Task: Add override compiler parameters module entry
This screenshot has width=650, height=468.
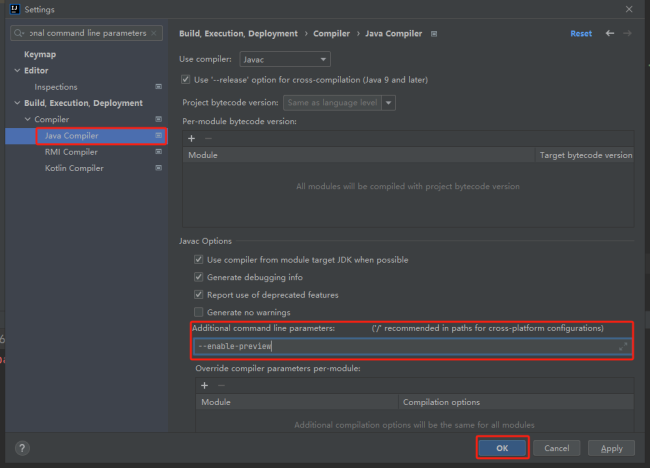Action: [204, 386]
